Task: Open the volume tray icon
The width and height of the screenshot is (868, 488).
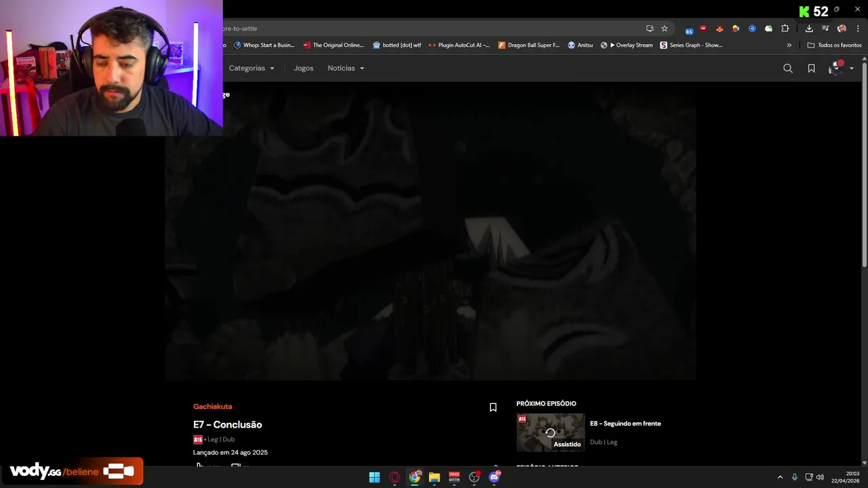Action: click(x=820, y=477)
